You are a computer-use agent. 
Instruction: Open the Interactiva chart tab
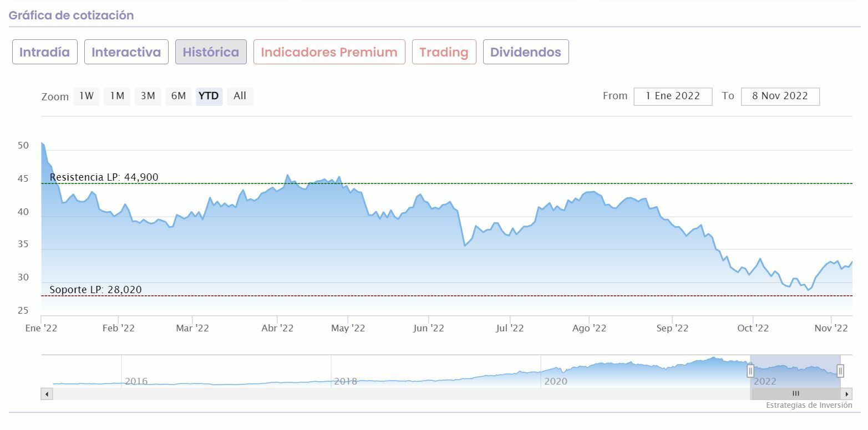click(x=126, y=52)
